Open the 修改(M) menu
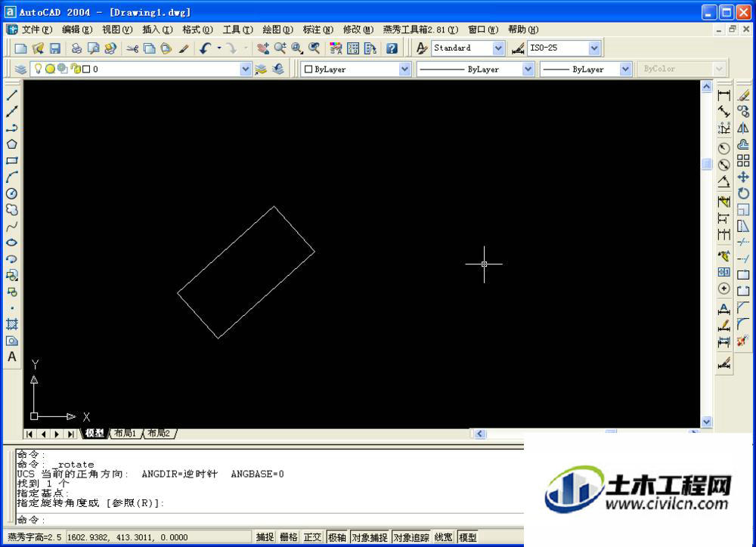This screenshot has width=756, height=547. (x=358, y=30)
